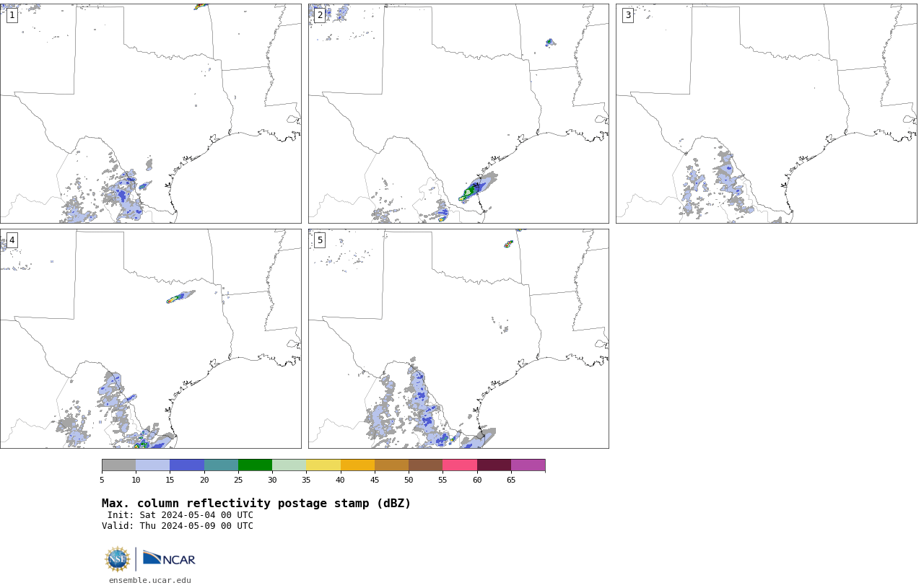Click the panel number 4 label
Viewport: 924px width, 588px height.
12,240
